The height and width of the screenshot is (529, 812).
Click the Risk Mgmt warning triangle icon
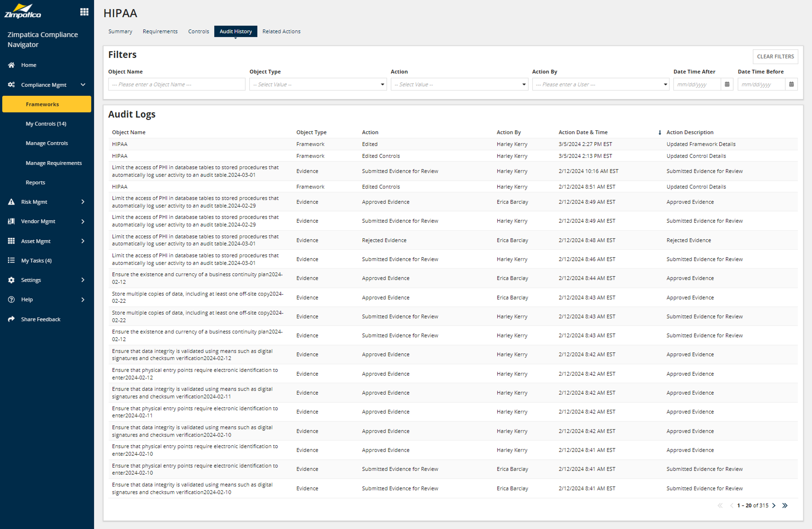11,202
